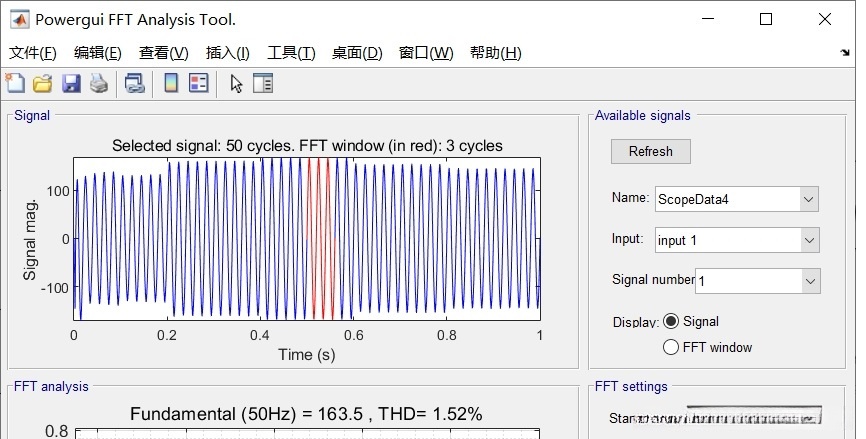The image size is (866, 439).
Task: Click the 'Signal mag.' y-axis label
Action: click(30, 240)
